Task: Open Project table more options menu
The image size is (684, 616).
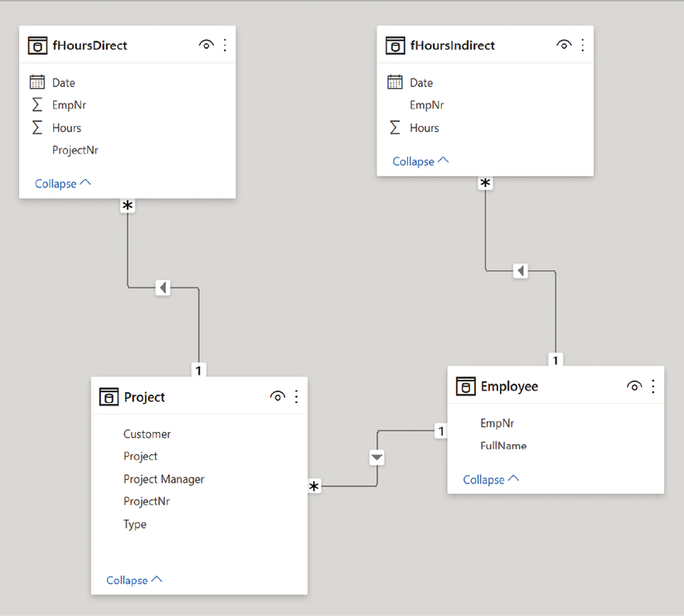Action: (297, 396)
